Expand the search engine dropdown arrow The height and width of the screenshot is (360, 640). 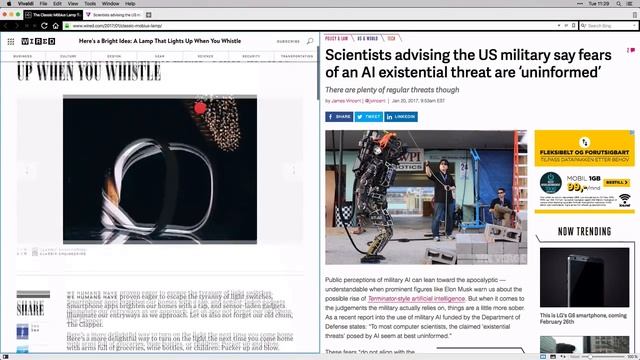(634, 26)
